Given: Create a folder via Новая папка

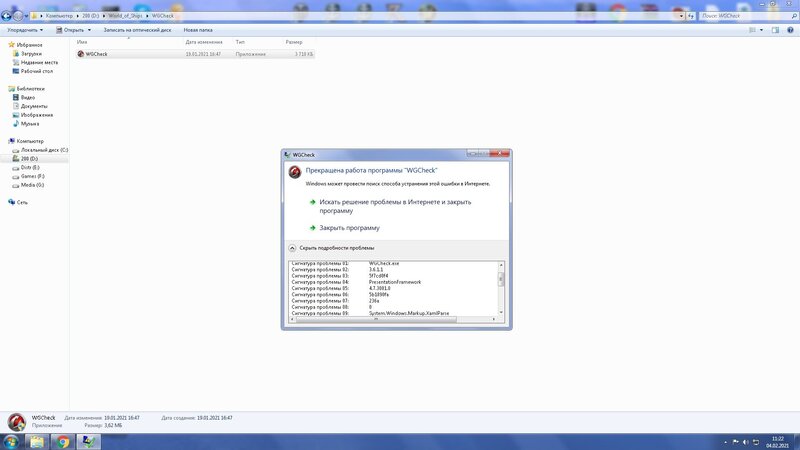Looking at the screenshot, I should (198, 30).
